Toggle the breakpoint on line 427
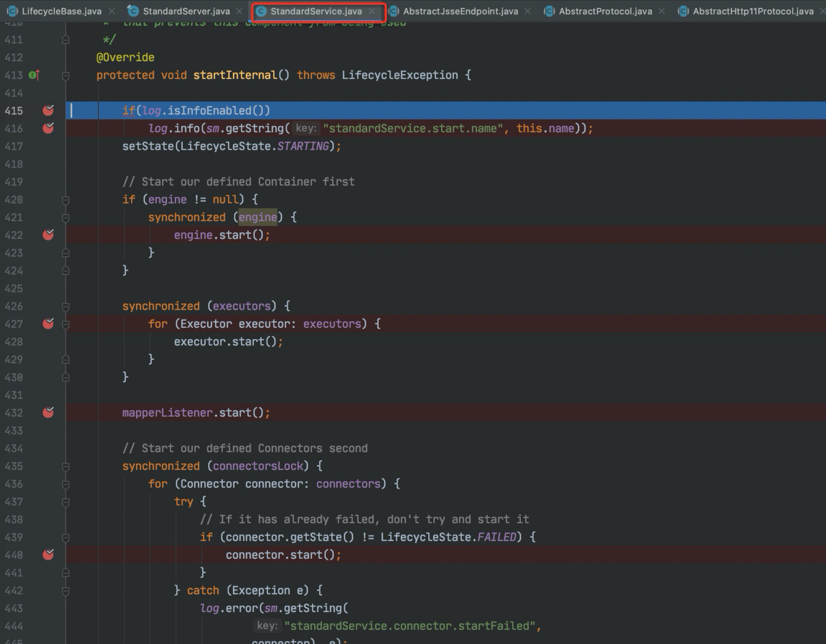Viewport: 826px width, 644px height. point(48,323)
